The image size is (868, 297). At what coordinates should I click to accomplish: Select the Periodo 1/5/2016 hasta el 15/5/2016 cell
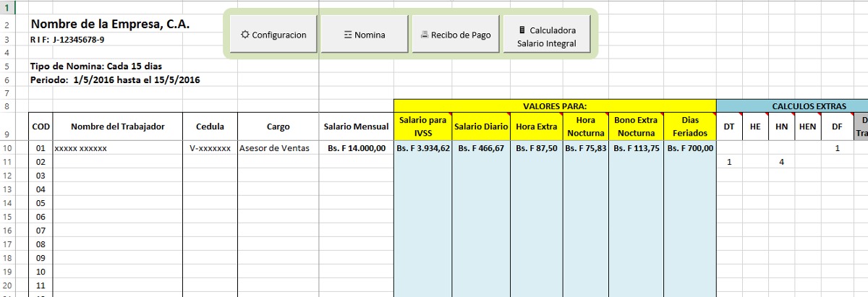click(x=115, y=79)
